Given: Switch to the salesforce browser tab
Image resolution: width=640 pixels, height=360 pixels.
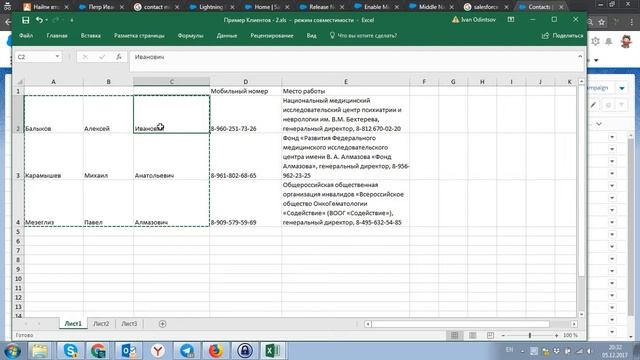Looking at the screenshot, I should 486,7.
